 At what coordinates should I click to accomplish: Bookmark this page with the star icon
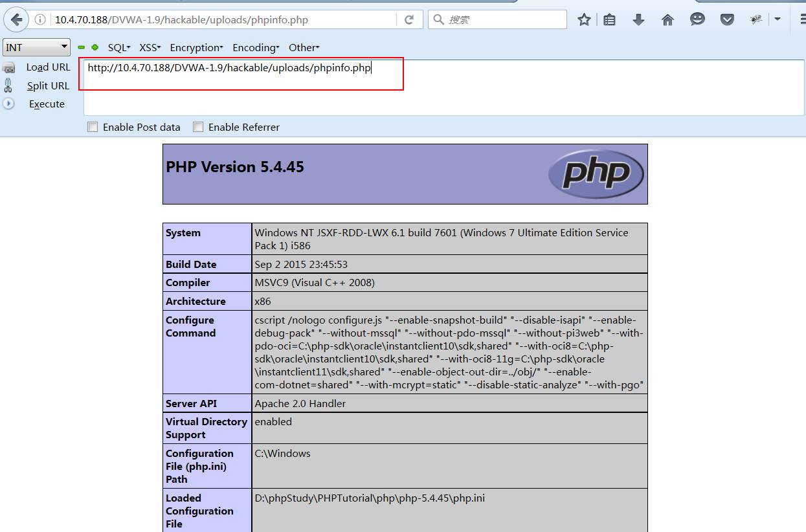[584, 19]
